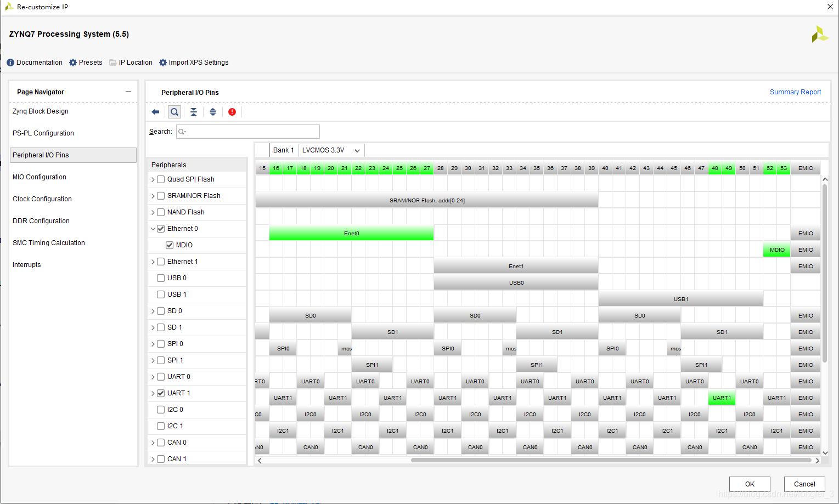Click the USB1 pin block
The image size is (839, 504).
(680, 299)
